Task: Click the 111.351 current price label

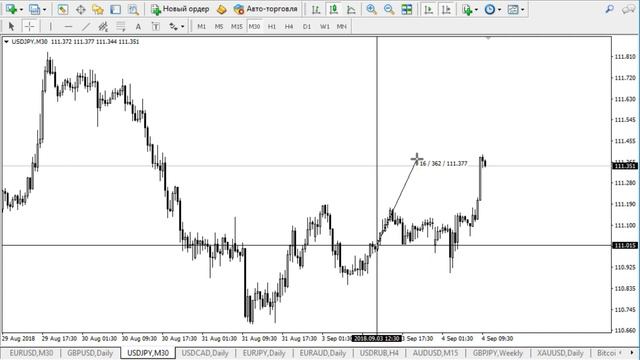Action: (625, 166)
